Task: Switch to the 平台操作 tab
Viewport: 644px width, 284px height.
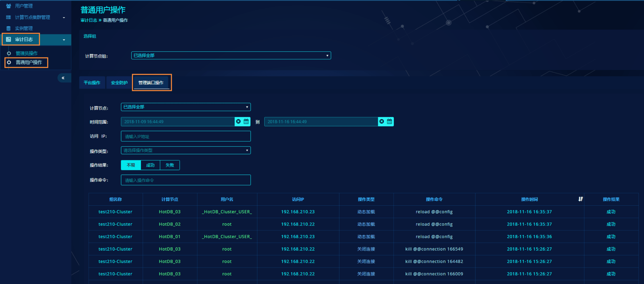Action: click(x=92, y=83)
